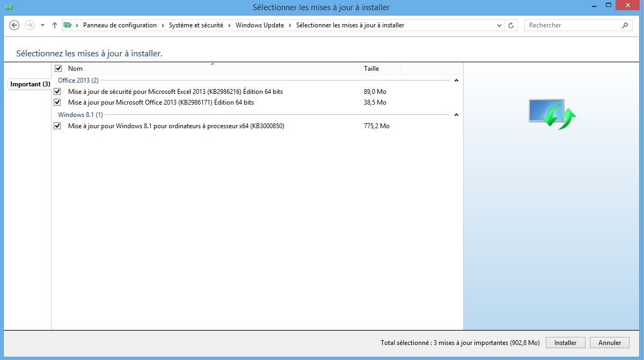644x360 pixels.
Task: Select the Office 2013 KB2986171 update row text
Action: [x=161, y=102]
